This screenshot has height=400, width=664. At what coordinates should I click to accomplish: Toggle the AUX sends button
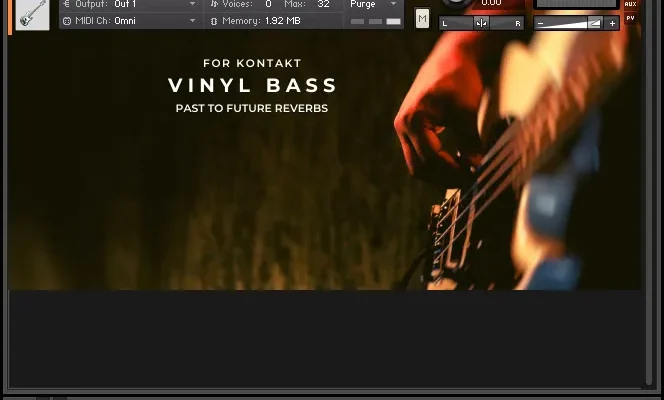point(630,5)
